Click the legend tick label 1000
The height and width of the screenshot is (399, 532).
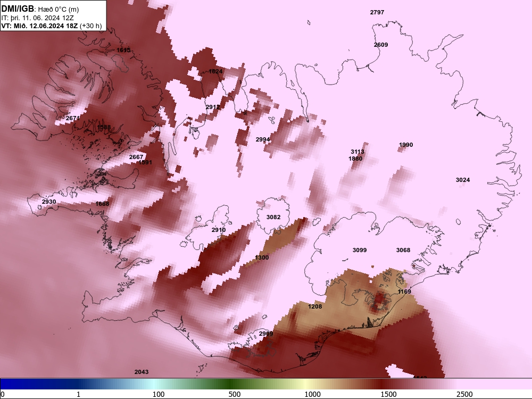[x=312, y=394]
